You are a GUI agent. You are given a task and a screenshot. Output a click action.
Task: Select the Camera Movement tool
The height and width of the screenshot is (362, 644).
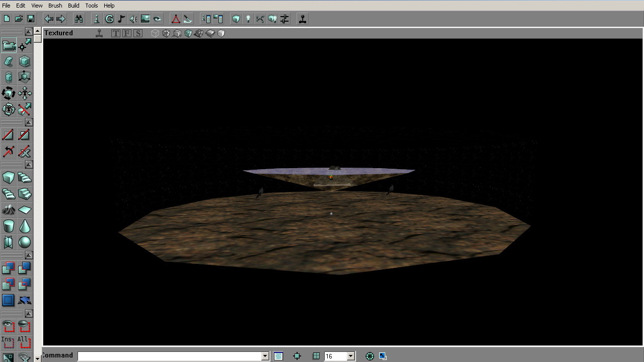pos(9,46)
